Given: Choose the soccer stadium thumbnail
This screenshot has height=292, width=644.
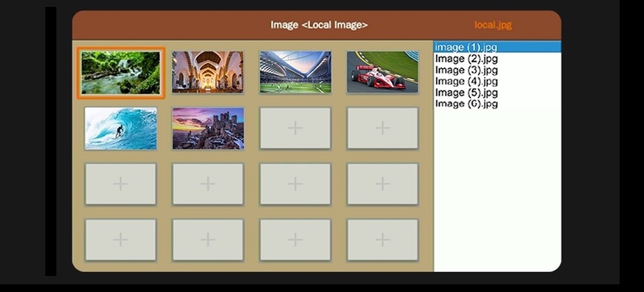Looking at the screenshot, I should click(295, 72).
